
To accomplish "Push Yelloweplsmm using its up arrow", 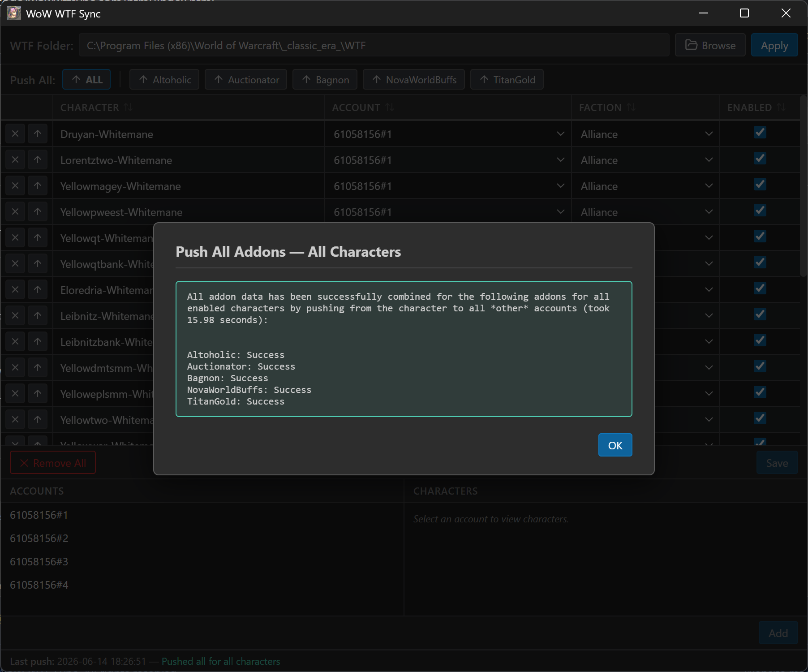I will pos(38,393).
